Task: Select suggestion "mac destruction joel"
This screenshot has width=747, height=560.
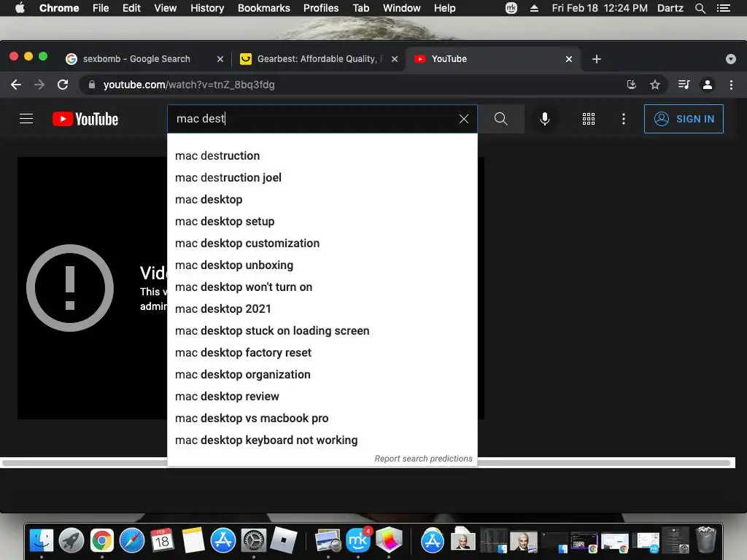Action: (x=322, y=178)
